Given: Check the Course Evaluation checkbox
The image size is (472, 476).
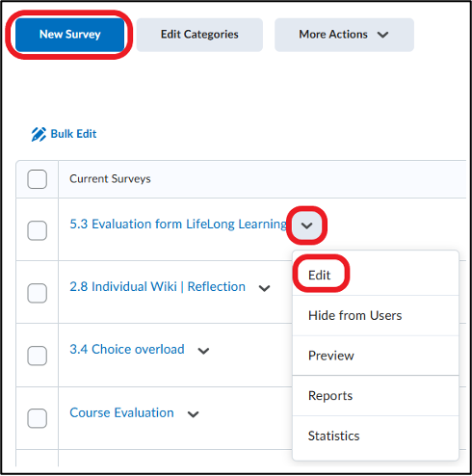Looking at the screenshot, I should pos(38,418).
